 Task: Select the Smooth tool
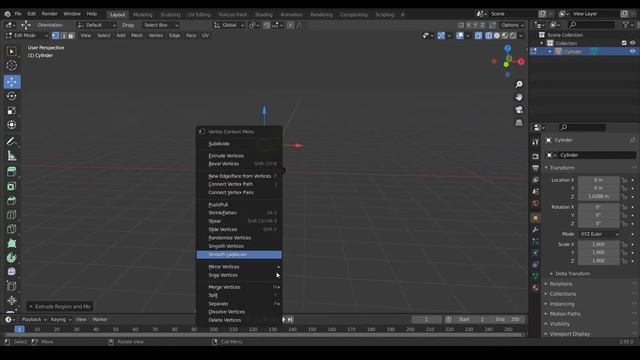(x=12, y=272)
